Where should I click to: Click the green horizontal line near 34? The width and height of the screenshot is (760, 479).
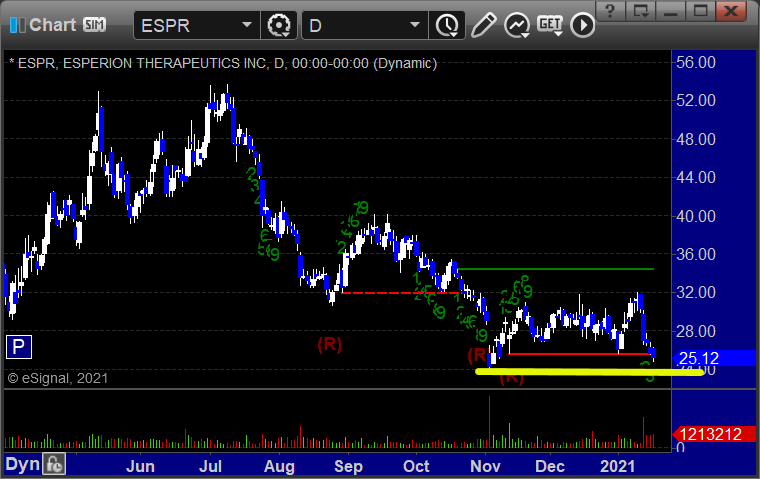555,269
